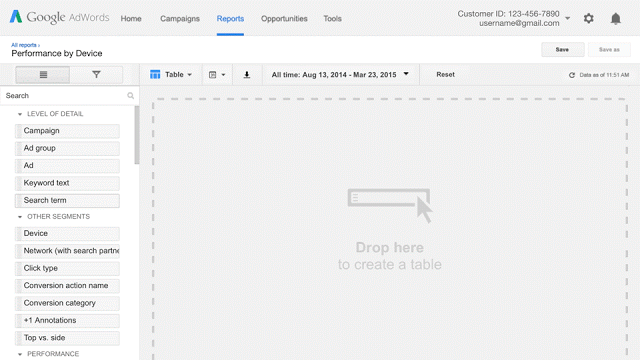Switch to the filter funnel panel
The height and width of the screenshot is (360, 640).
coord(96,75)
